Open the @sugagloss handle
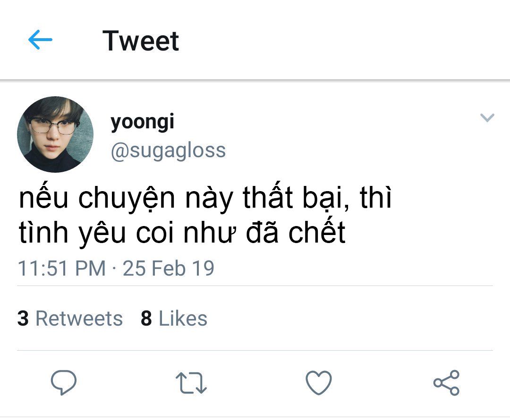Image resolution: width=510 pixels, height=420 pixels. tap(168, 151)
